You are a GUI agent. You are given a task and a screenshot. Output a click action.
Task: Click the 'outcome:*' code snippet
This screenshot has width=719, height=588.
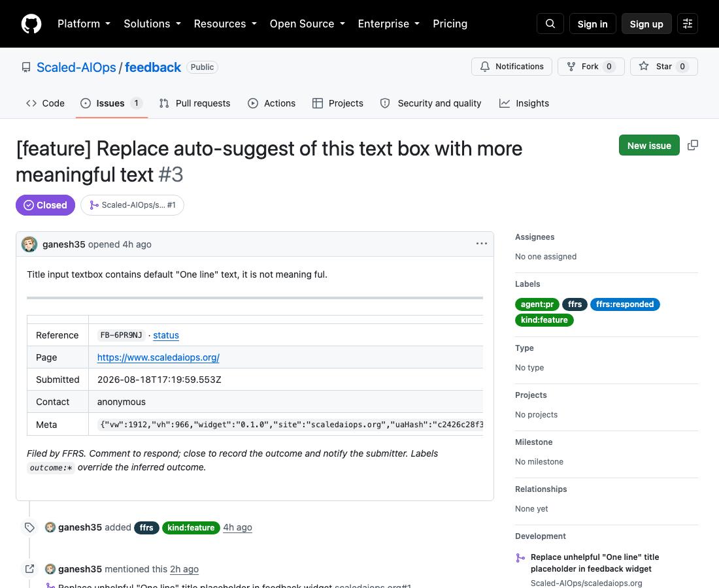coord(51,468)
